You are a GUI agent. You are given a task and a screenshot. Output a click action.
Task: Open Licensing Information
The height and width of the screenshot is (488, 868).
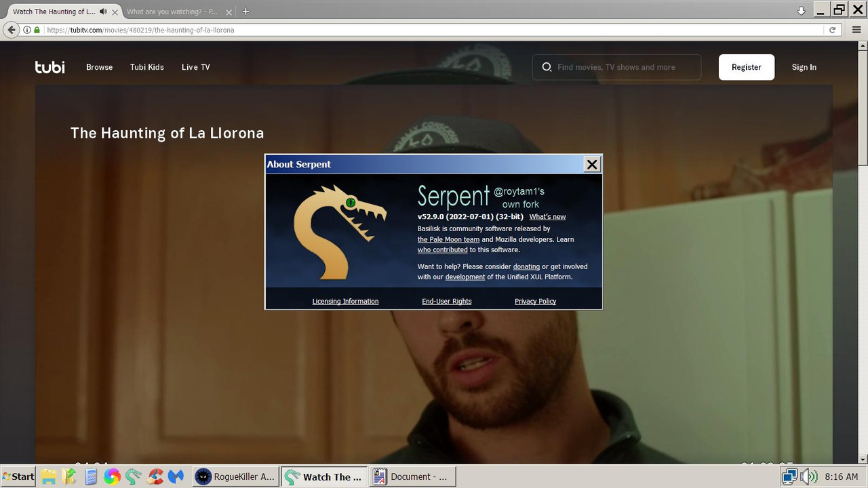345,301
